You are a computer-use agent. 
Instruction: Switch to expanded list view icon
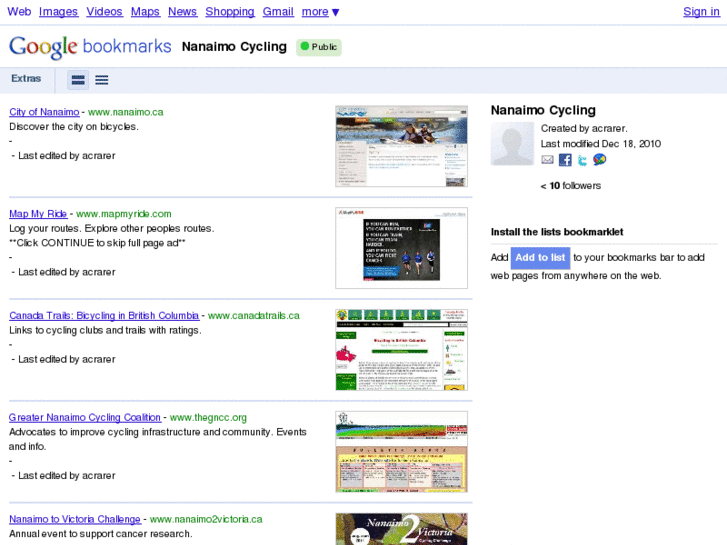coord(78,80)
